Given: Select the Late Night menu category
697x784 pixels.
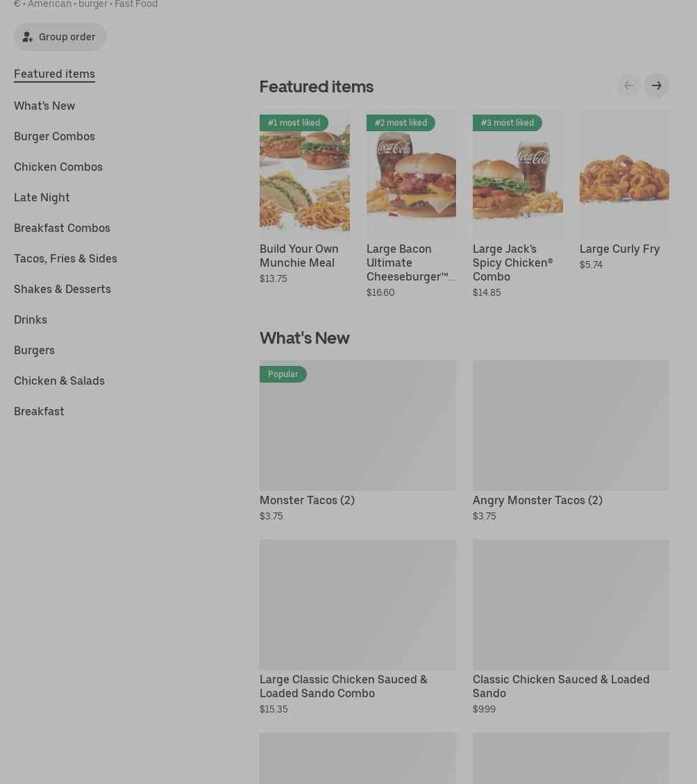Looking at the screenshot, I should tap(42, 197).
